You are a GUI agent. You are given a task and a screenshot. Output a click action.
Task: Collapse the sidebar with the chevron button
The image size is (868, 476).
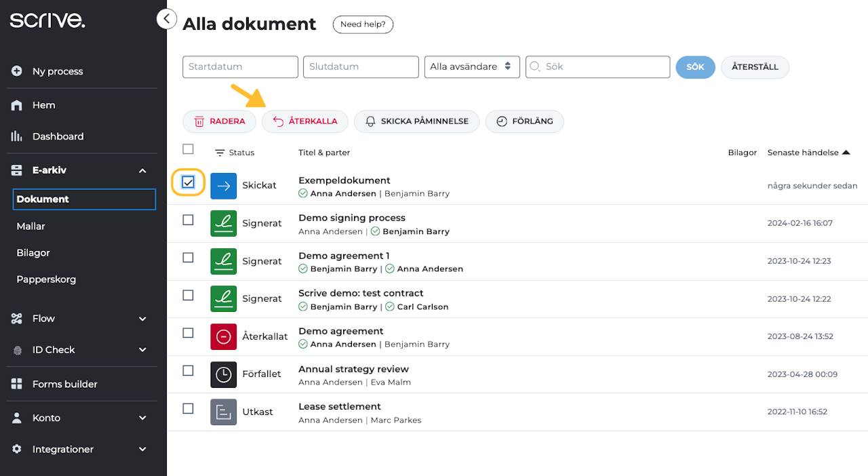click(x=166, y=19)
